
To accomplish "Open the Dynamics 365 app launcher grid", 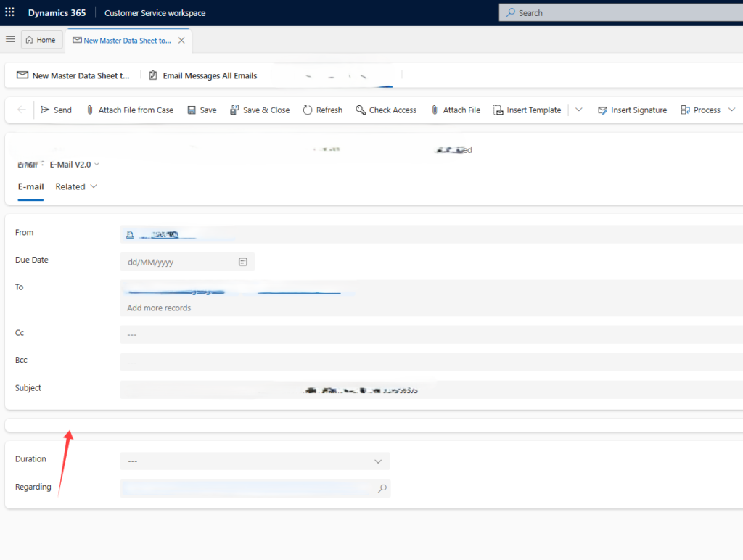I will 9,12.
